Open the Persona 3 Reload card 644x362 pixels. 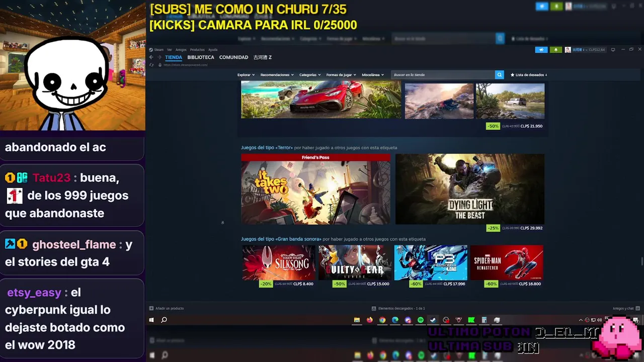[431, 262]
